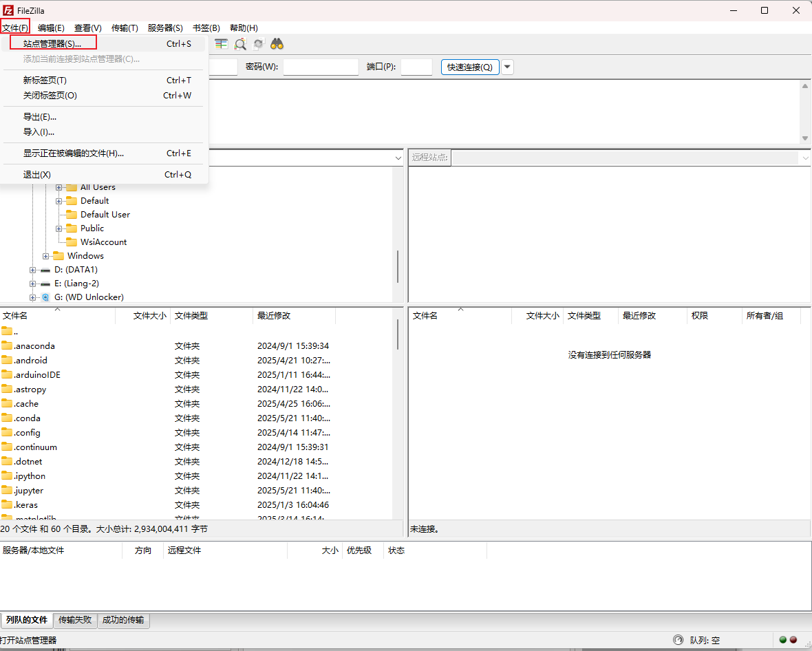The height and width of the screenshot is (651, 812).
Task: Switch to the 成功的传输 tab
Action: (x=123, y=620)
